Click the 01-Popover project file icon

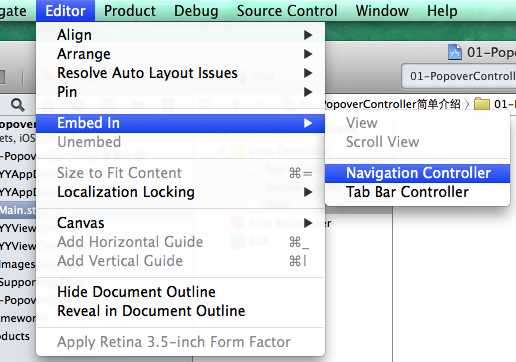(455, 52)
